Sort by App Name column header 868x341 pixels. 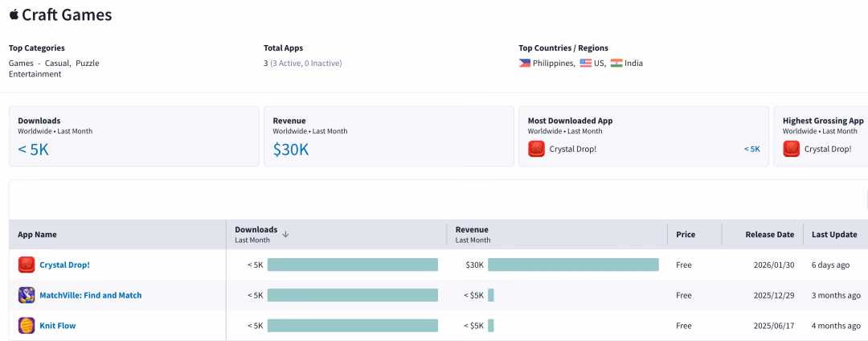37,234
